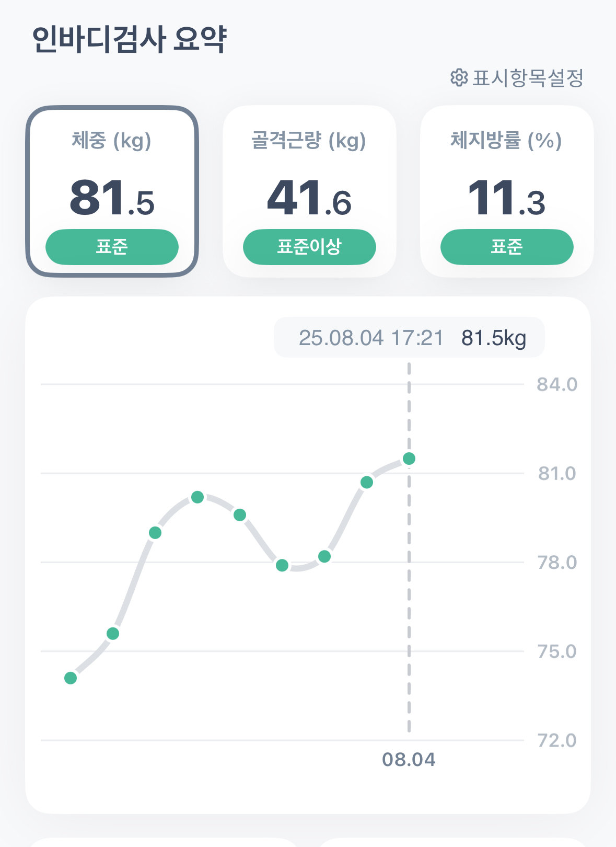This screenshot has width=616, height=847.
Task: Select the seventh data point near 78.0 line
Action: 324,556
